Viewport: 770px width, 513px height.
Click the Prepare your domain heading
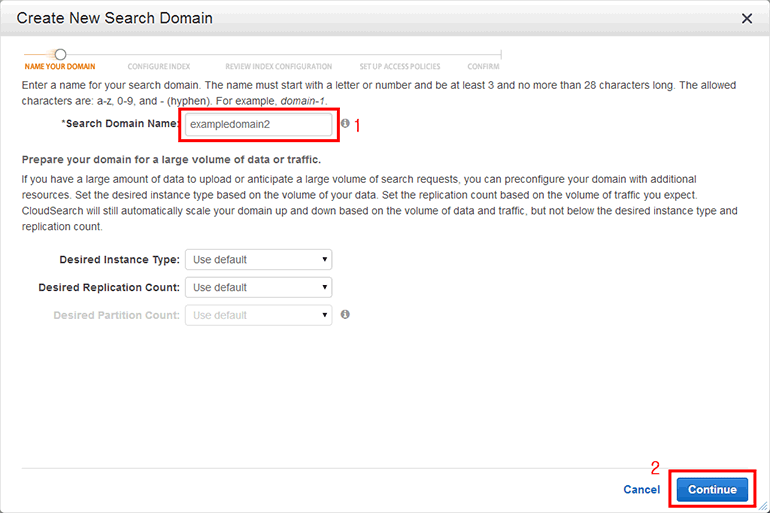tap(171, 159)
